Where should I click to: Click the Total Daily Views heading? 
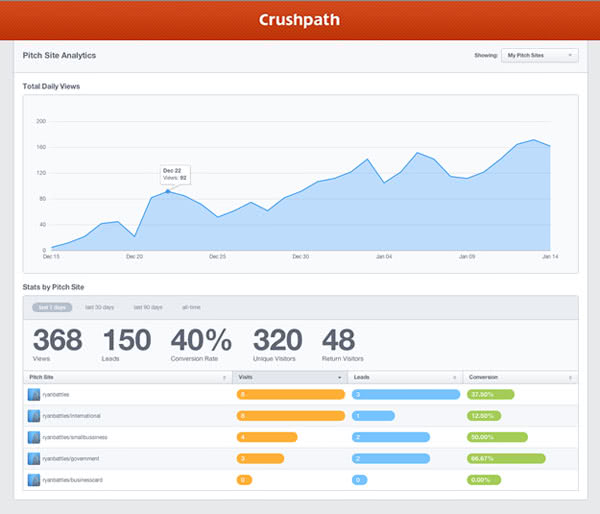click(x=51, y=86)
